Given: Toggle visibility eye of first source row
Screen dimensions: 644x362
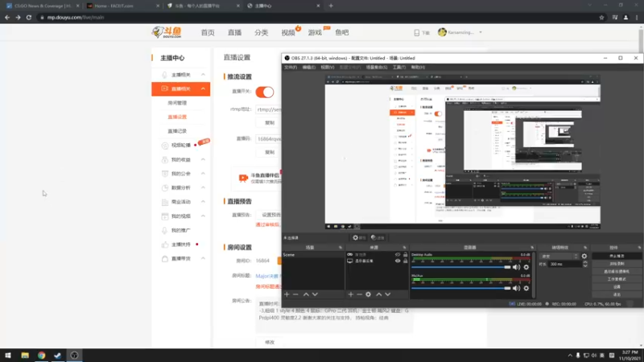Looking at the screenshot, I should [398, 255].
